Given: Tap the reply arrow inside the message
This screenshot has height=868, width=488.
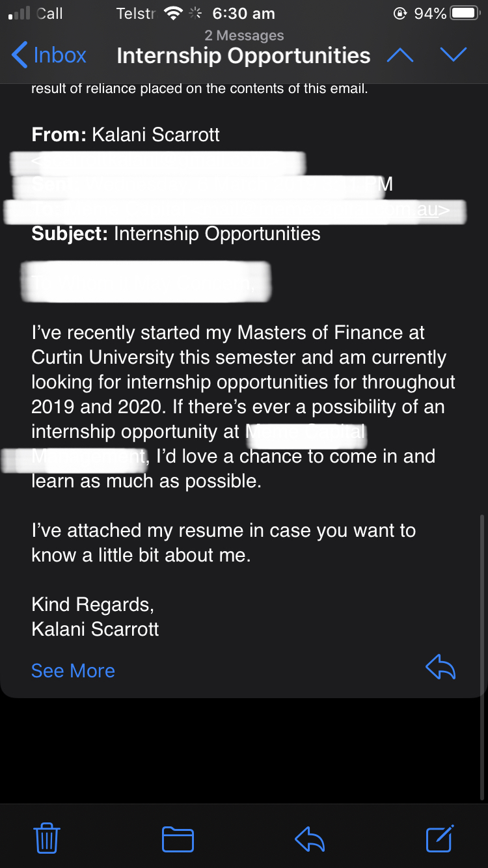Looking at the screenshot, I should 441,668.
